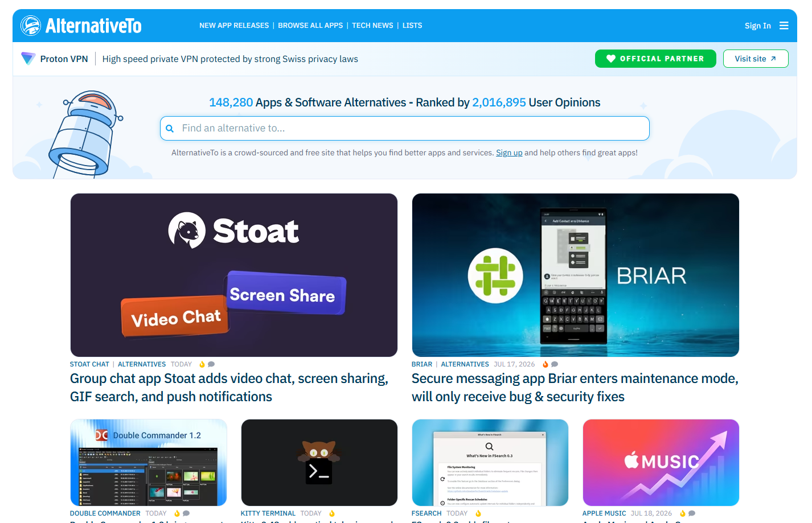Click the Proton VPN logo icon

(28, 59)
